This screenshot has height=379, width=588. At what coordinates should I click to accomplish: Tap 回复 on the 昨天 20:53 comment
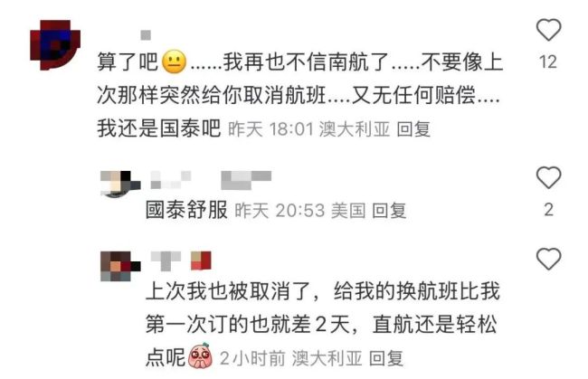tap(389, 211)
